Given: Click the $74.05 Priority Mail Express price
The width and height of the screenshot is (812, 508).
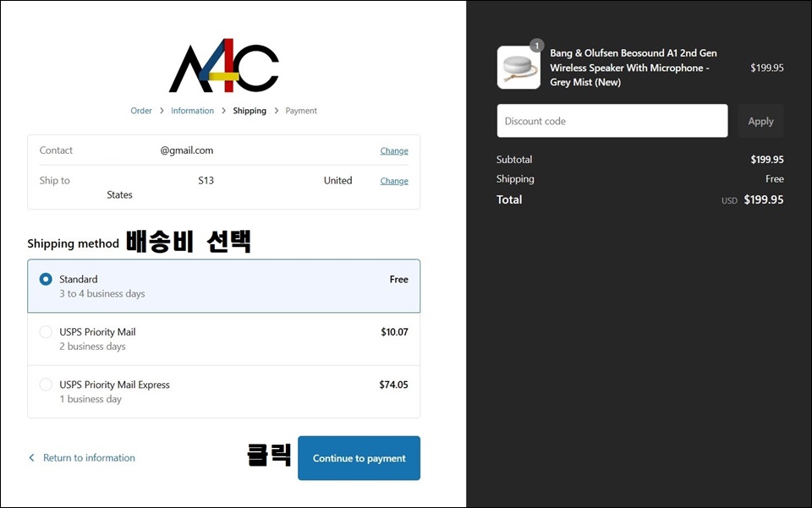Looking at the screenshot, I should pyautogui.click(x=393, y=385).
